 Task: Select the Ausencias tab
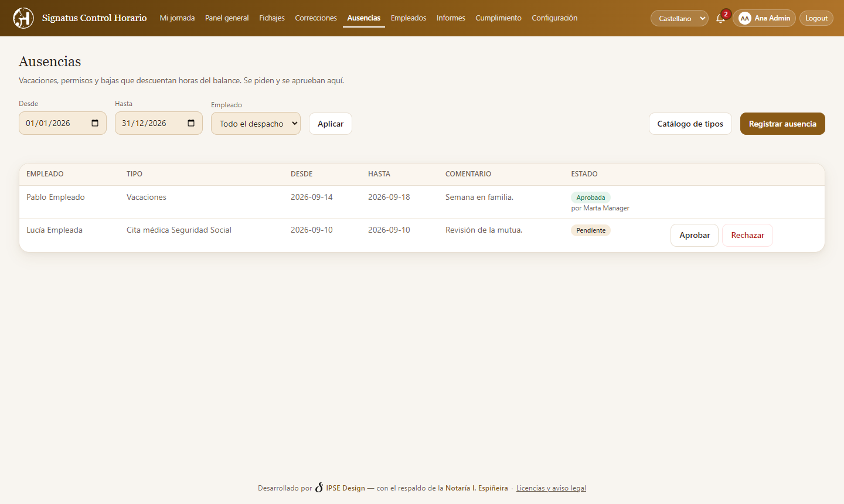364,18
